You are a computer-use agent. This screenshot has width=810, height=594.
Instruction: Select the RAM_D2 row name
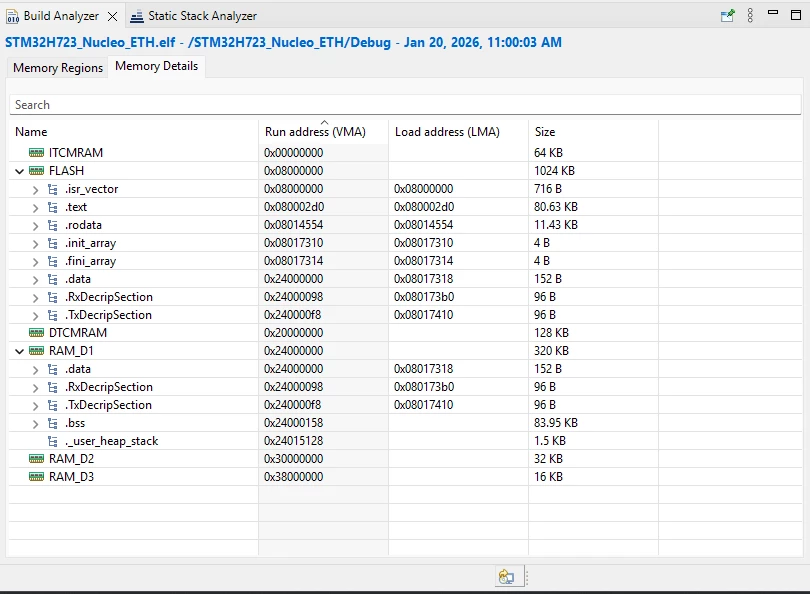[x=71, y=459]
